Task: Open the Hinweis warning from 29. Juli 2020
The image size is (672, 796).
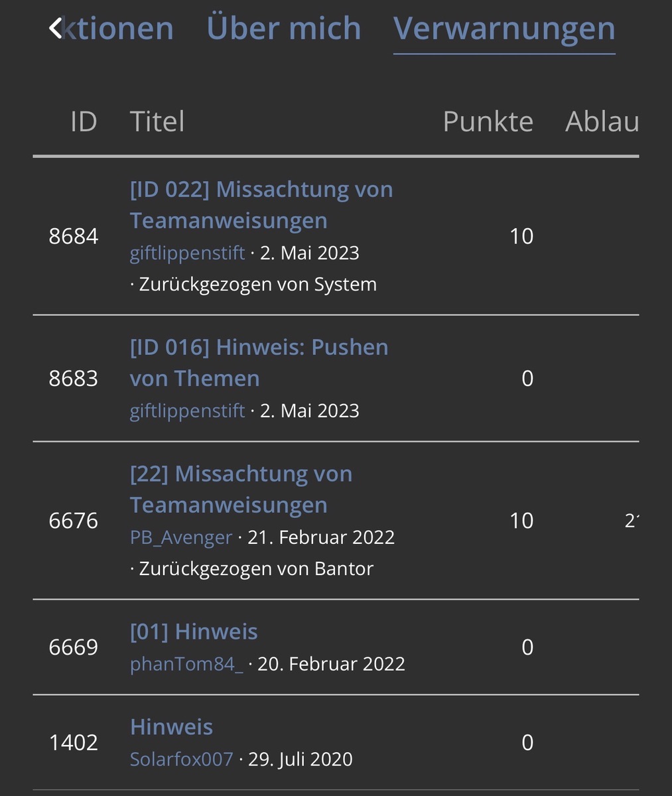Action: [x=171, y=727]
